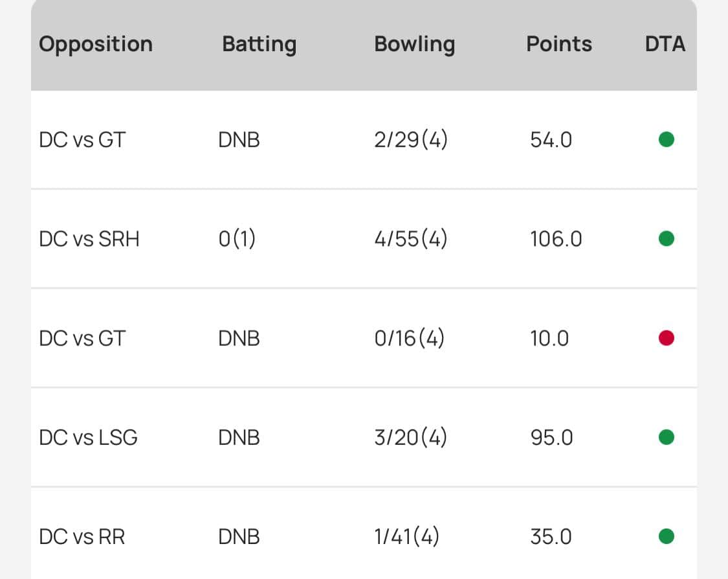Click the DTA column header

[x=665, y=44]
